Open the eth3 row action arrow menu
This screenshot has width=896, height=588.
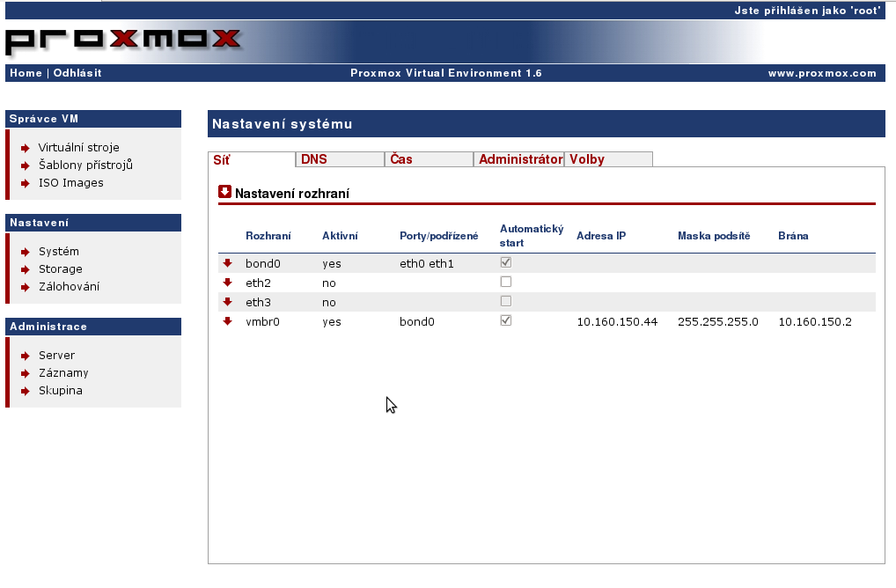(x=227, y=302)
